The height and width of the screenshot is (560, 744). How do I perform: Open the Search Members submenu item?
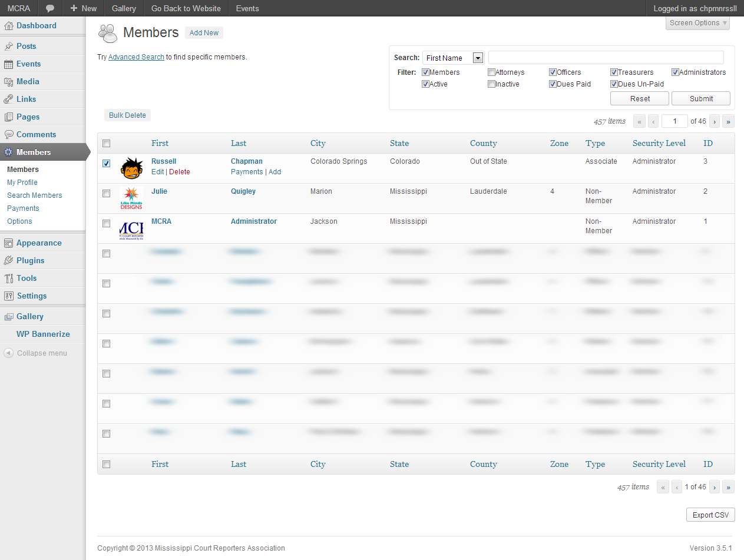click(35, 195)
